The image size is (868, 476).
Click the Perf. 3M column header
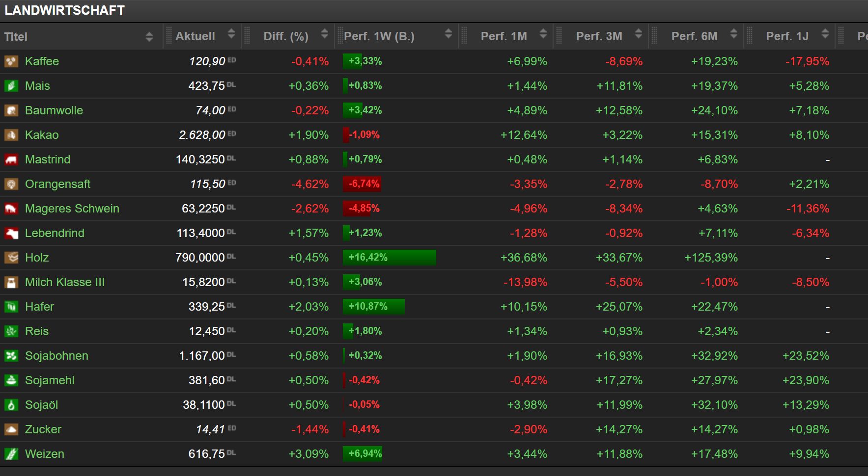pos(599,36)
